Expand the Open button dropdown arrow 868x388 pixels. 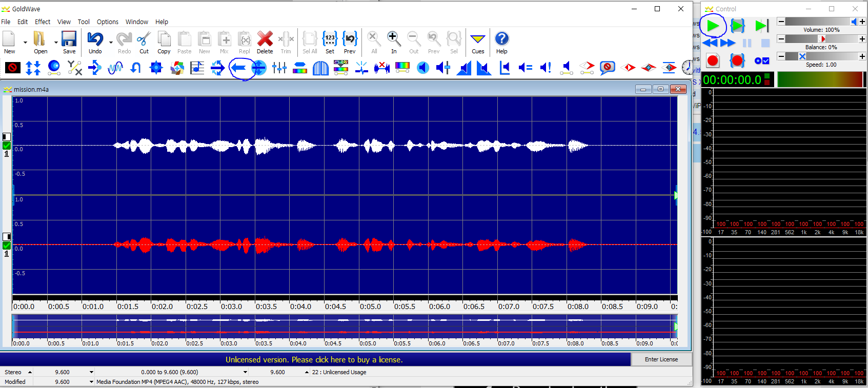55,43
